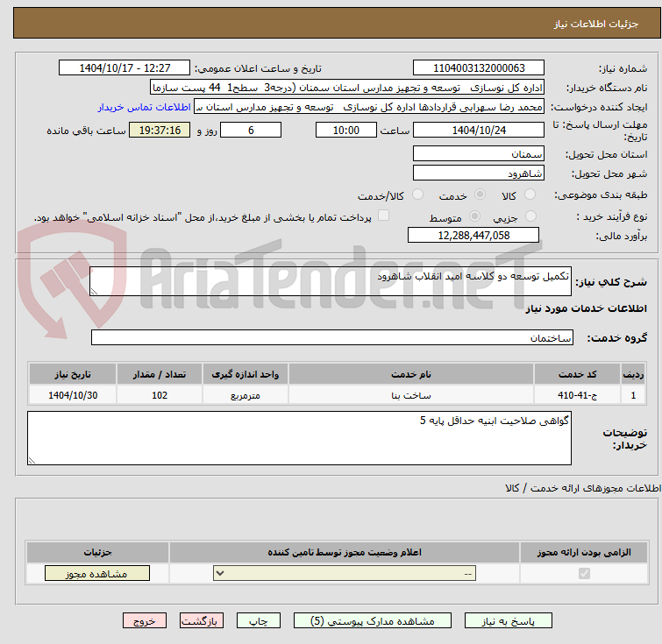The height and width of the screenshot is (644, 662).
Task: Open license status dropdown
Action: (345, 574)
